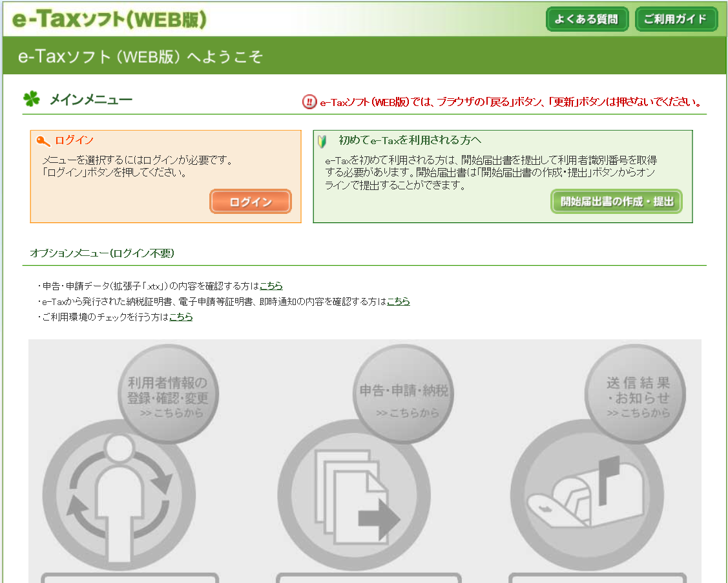Click the orange key login icon
Screen dimensions: 728x583
coord(43,141)
